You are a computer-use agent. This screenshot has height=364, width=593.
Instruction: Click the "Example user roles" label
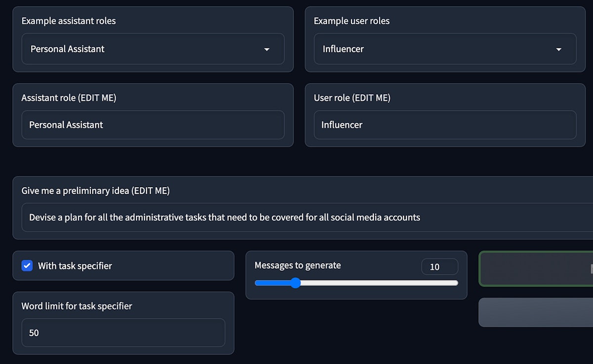pos(351,21)
